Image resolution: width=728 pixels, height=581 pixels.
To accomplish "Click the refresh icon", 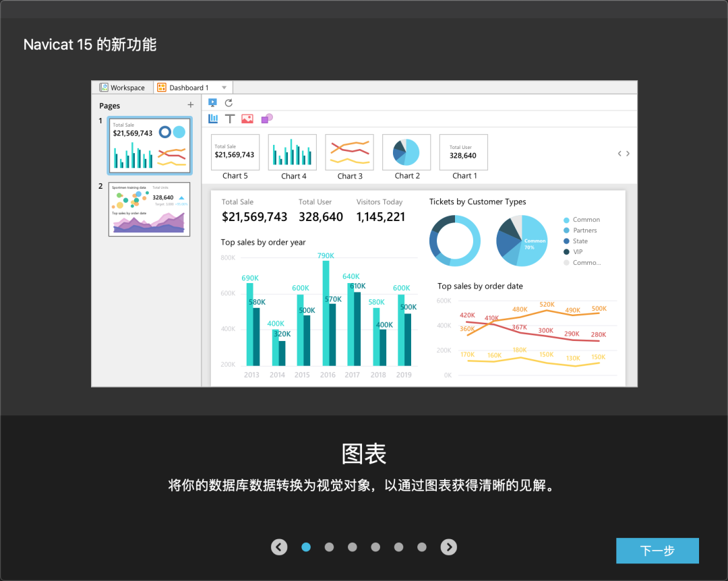I will (x=229, y=102).
